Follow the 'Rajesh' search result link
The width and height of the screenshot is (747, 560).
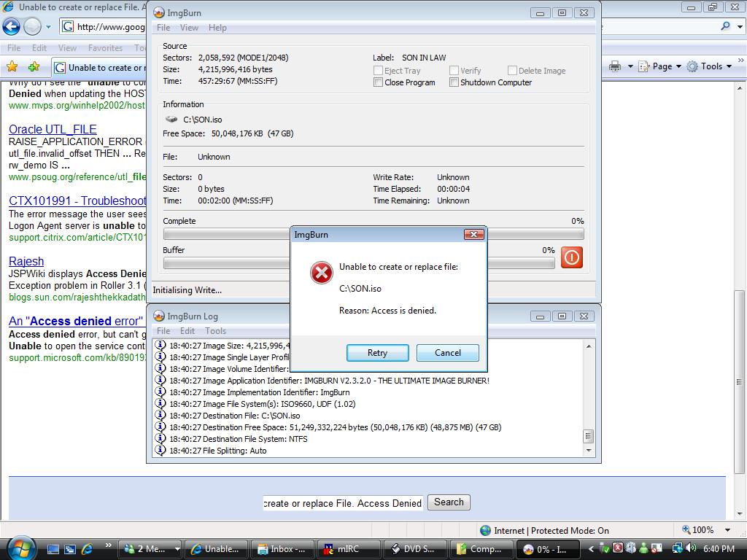[26, 262]
